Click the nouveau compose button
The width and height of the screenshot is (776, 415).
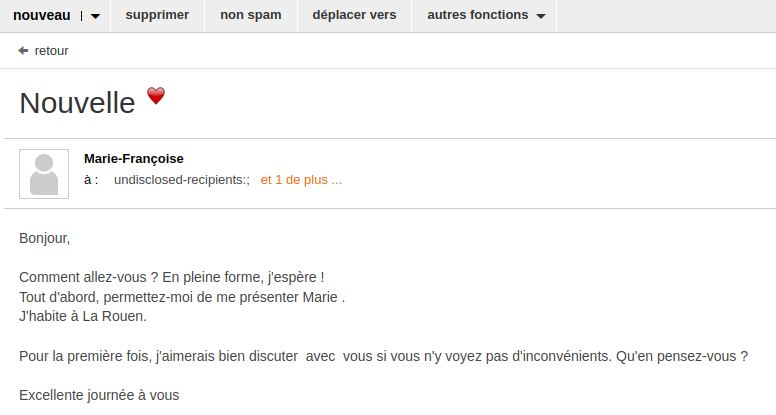tap(41, 15)
